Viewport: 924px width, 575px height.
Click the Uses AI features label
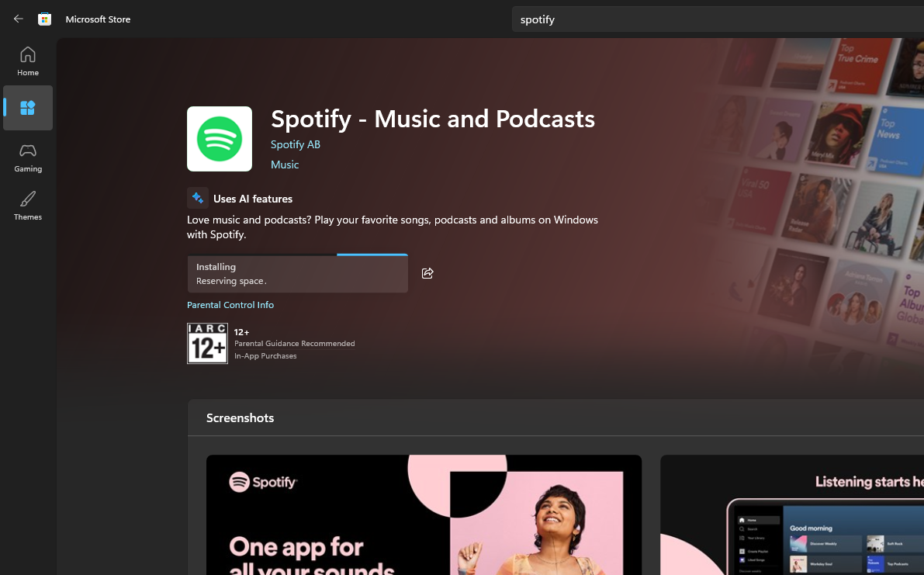253,199
